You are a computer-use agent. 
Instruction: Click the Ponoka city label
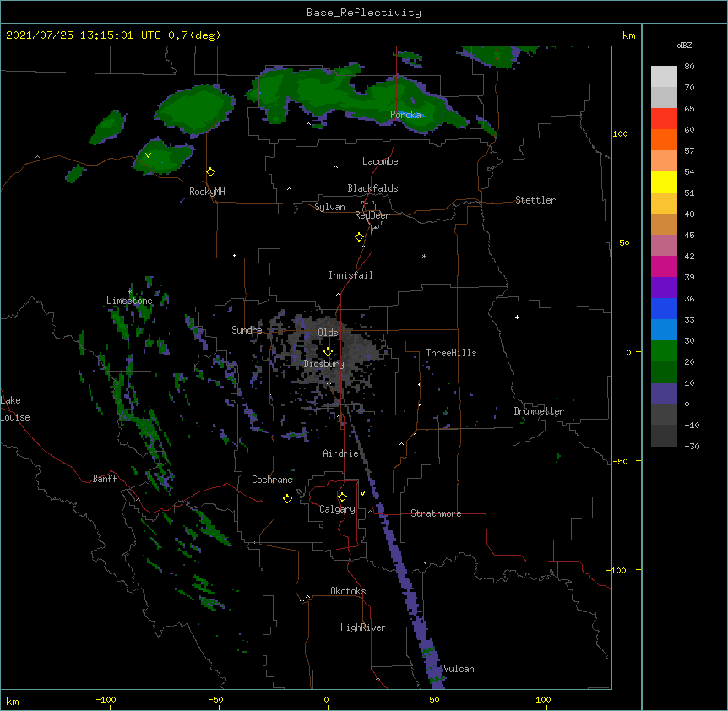coord(405,115)
